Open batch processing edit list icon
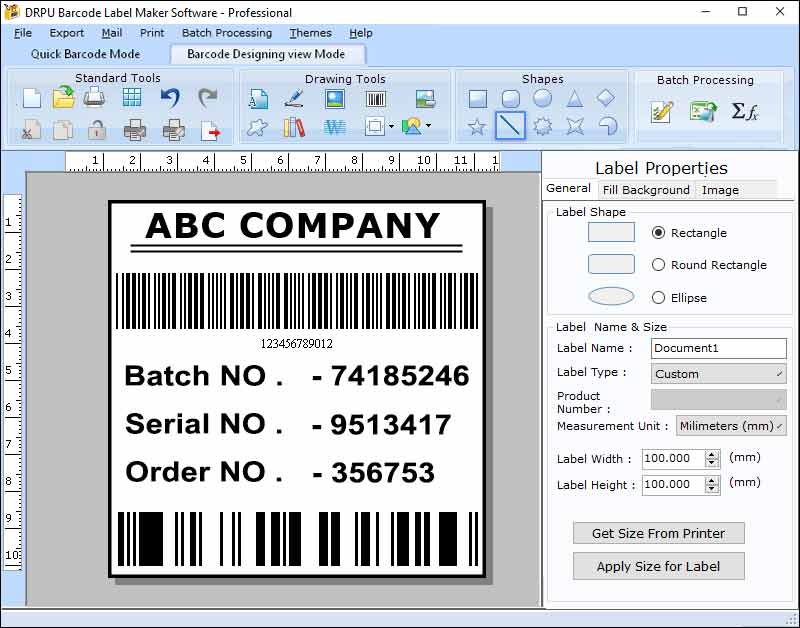The height and width of the screenshot is (628, 800). tap(662, 112)
